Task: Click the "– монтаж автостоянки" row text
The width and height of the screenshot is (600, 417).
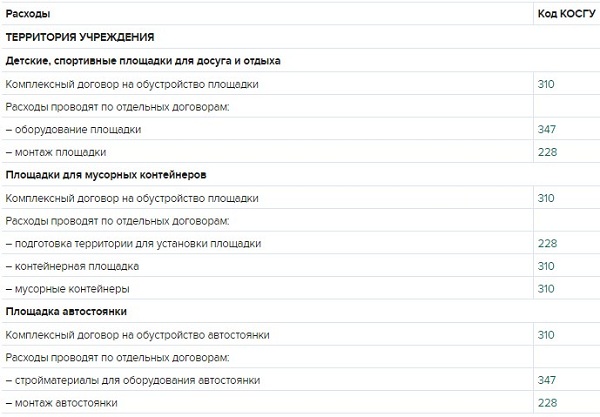Action: click(61, 402)
